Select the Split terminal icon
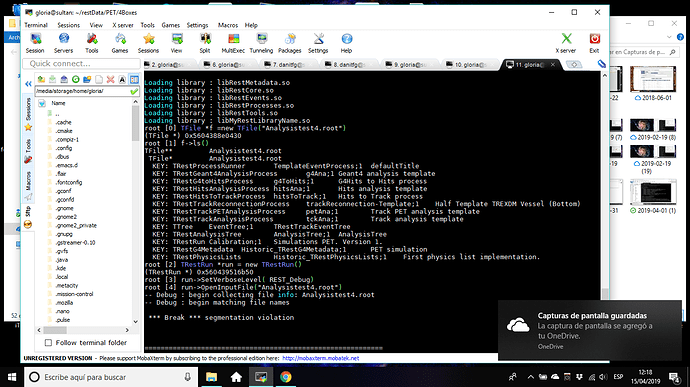 click(205, 43)
